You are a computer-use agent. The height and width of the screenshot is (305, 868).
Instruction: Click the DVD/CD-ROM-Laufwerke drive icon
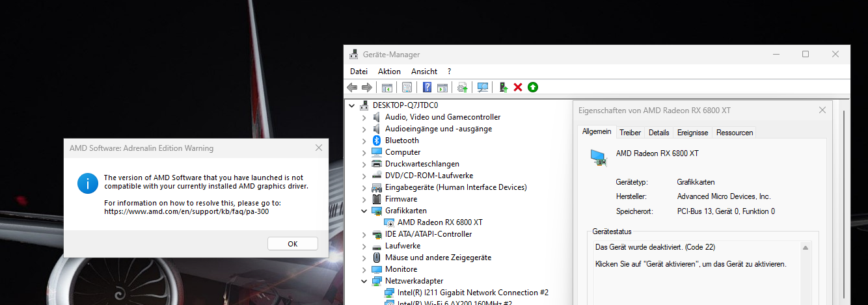click(x=377, y=176)
